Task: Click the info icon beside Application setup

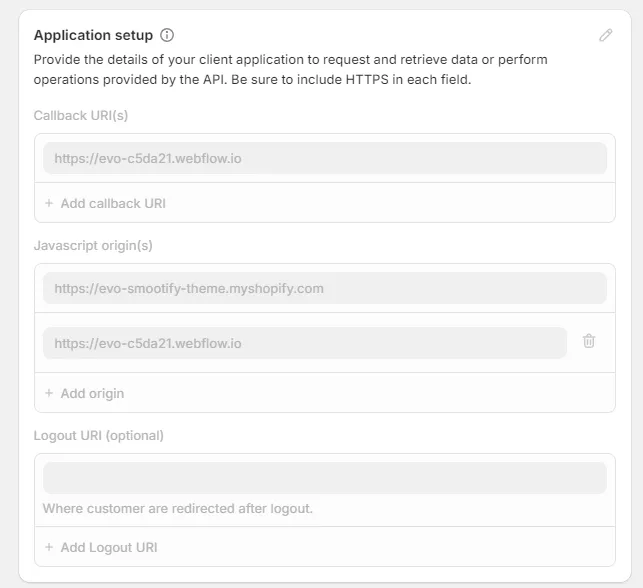Action: 167,35
